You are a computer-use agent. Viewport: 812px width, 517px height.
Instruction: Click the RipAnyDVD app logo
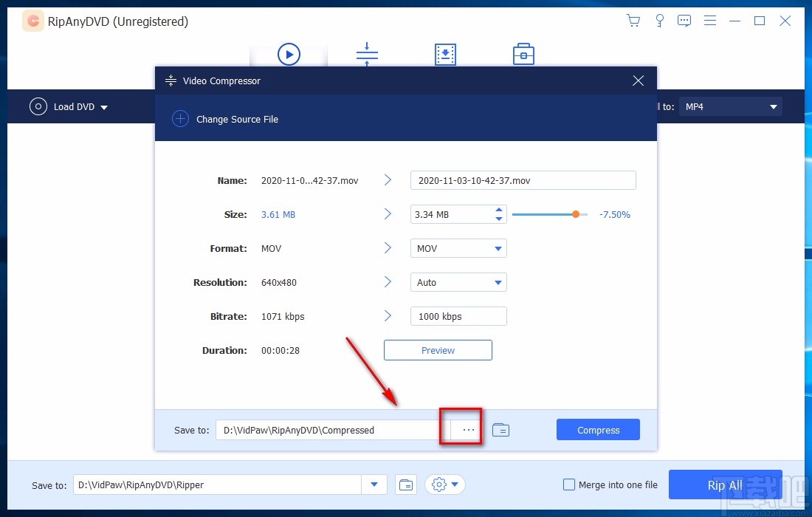(32, 21)
